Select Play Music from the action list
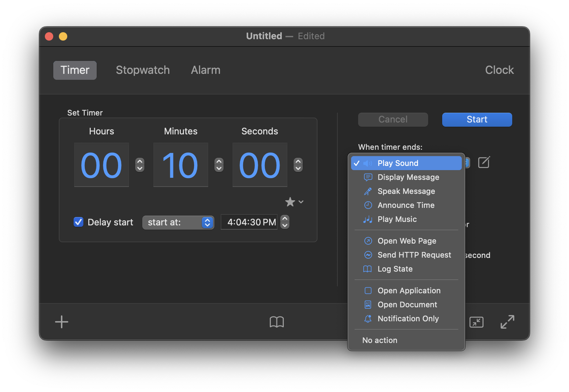The height and width of the screenshot is (392, 569). [x=397, y=219]
